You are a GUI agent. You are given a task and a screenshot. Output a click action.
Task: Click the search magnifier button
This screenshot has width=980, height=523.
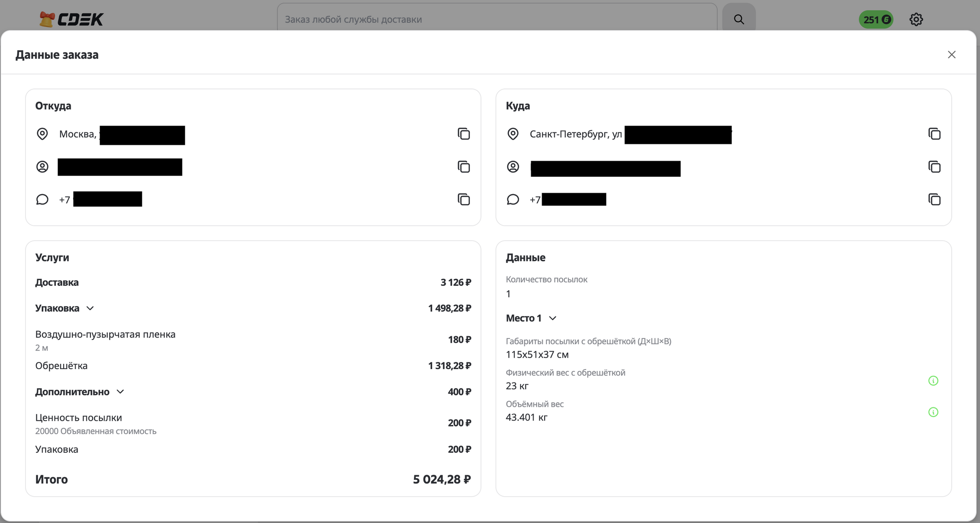click(x=739, y=19)
